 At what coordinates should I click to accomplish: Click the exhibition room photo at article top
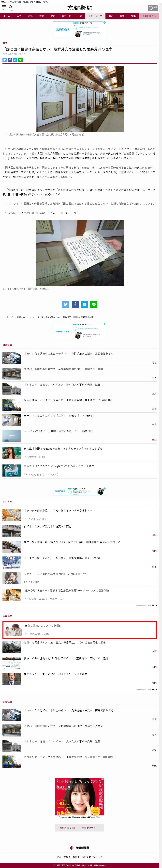(x=80, y=99)
